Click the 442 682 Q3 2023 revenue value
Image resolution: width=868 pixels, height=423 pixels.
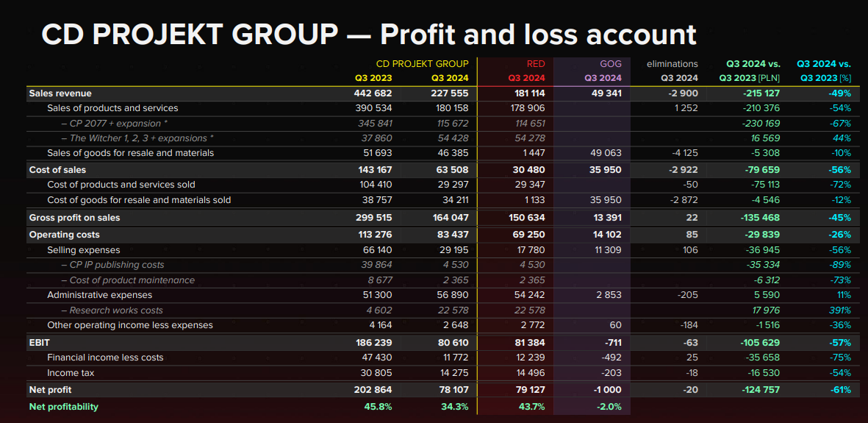(373, 93)
